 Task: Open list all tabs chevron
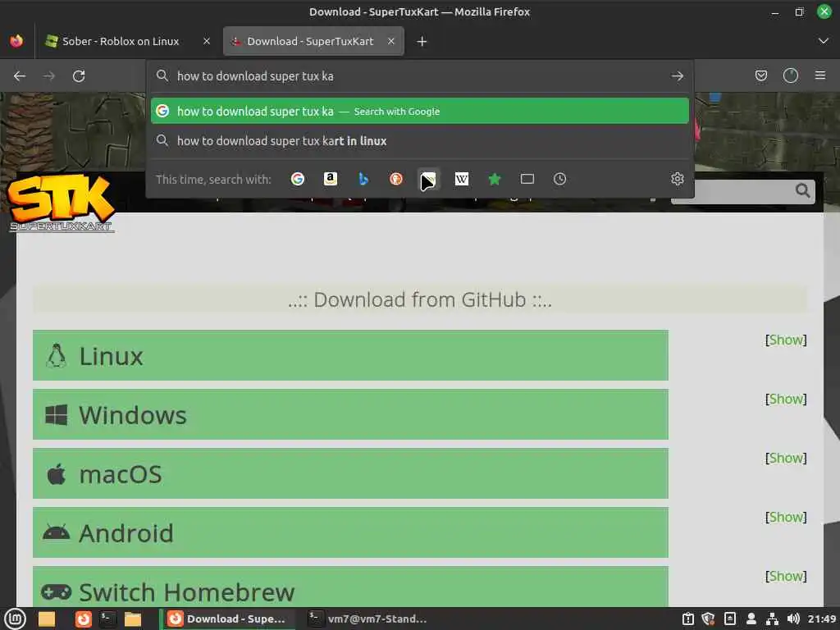click(824, 41)
